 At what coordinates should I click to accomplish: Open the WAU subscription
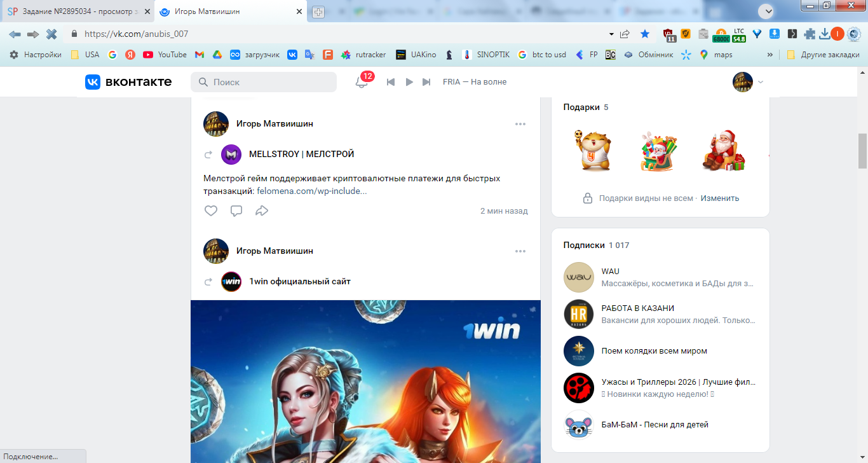click(x=660, y=277)
